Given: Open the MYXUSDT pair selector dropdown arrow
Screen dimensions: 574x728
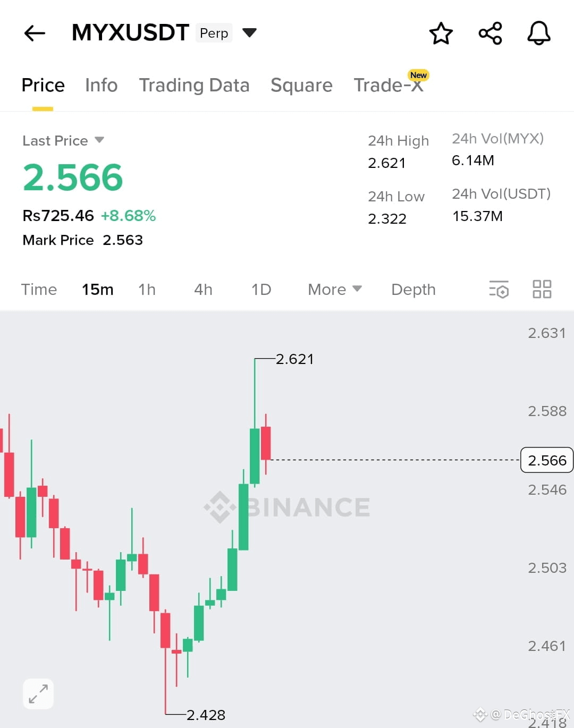Looking at the screenshot, I should pos(249,33).
